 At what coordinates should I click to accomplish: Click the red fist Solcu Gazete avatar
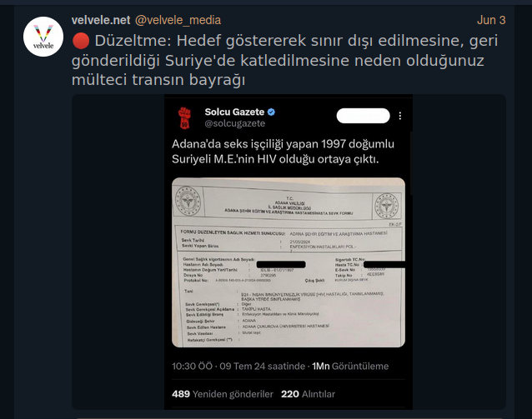click(185, 117)
